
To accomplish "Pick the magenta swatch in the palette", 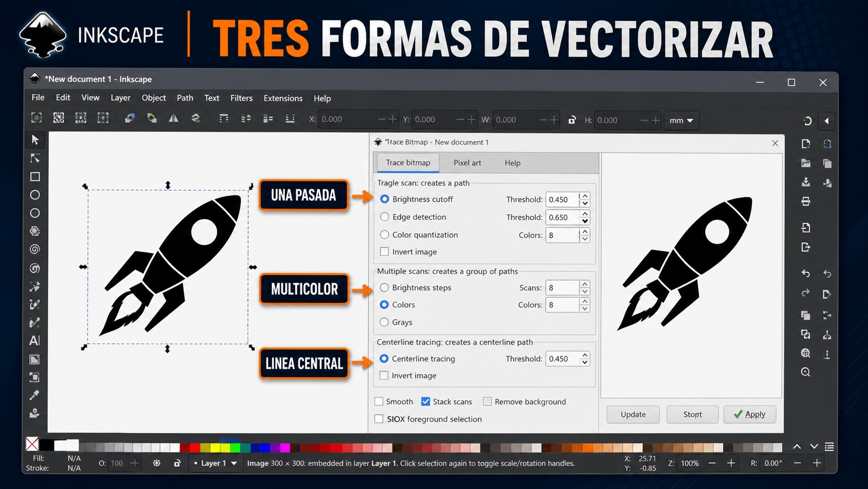I will coord(285,447).
